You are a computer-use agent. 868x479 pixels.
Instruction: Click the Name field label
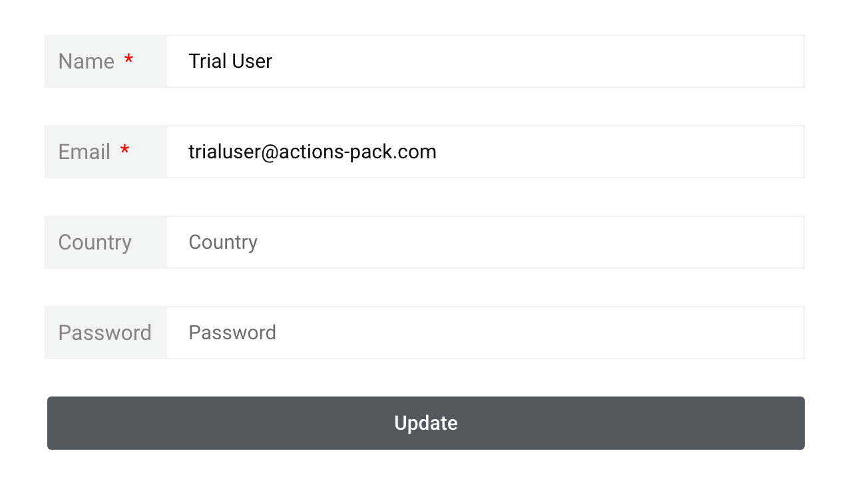point(87,61)
